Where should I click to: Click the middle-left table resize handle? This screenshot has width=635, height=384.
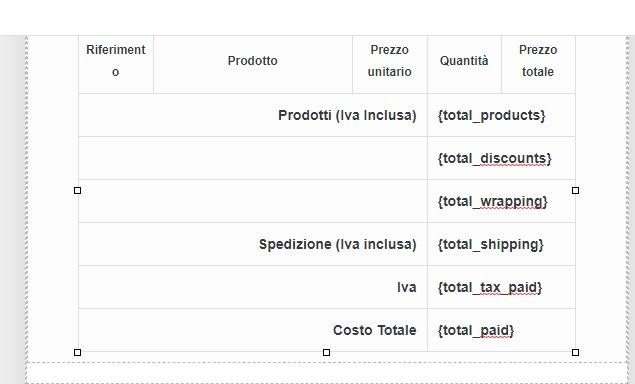click(78, 190)
